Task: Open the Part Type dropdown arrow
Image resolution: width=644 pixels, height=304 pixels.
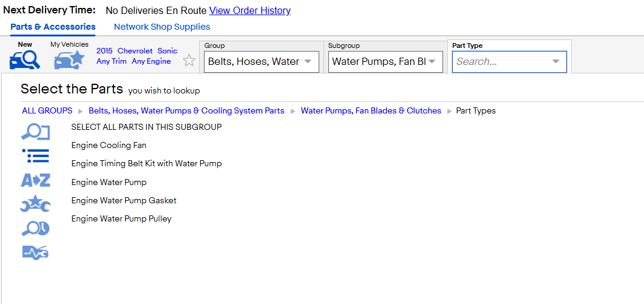Action: tap(556, 62)
